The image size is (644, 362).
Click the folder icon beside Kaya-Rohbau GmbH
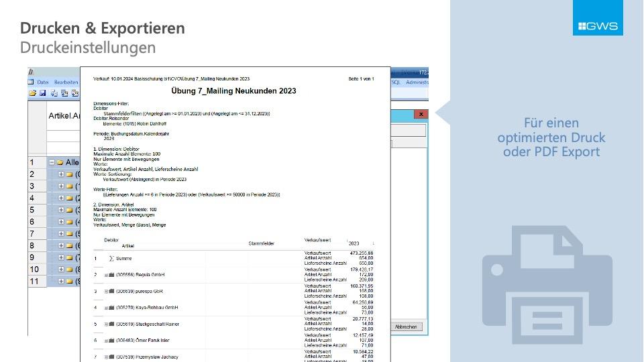point(111,308)
